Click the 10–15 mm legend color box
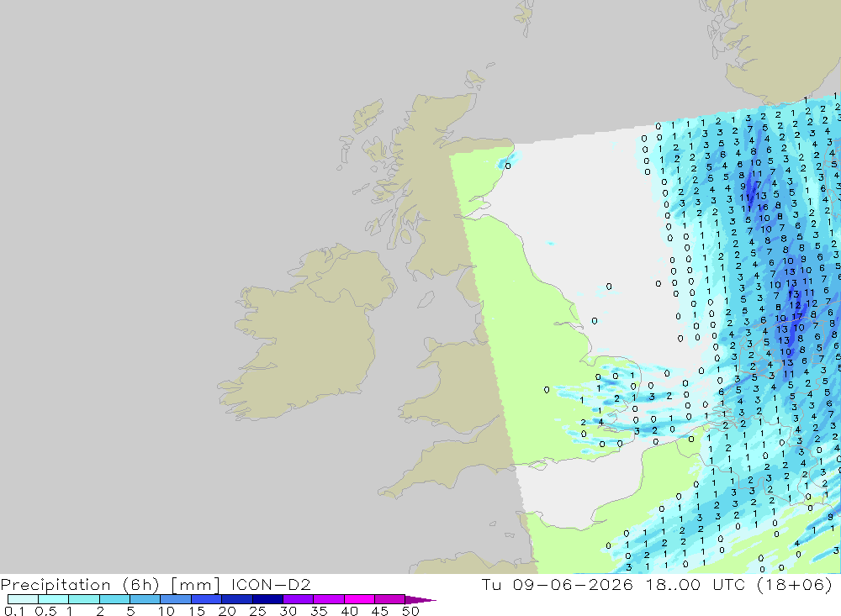Screen dimensions: 841x616 176,599
